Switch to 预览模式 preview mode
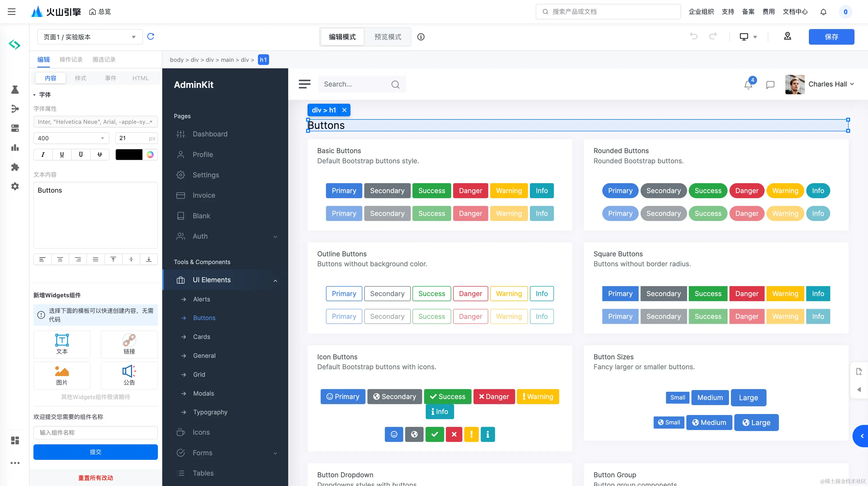 tap(387, 37)
